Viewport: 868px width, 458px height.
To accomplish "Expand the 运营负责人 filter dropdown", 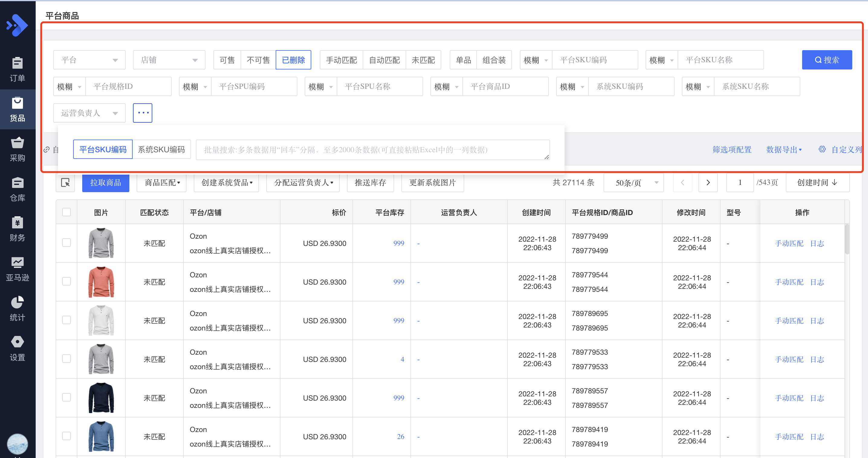I will click(89, 113).
